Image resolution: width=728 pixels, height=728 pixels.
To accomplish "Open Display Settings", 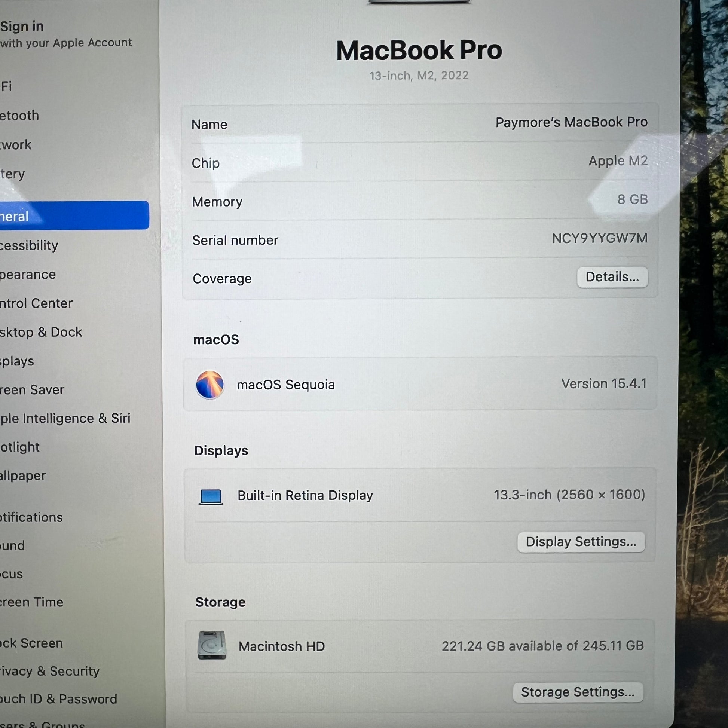I will (x=581, y=542).
